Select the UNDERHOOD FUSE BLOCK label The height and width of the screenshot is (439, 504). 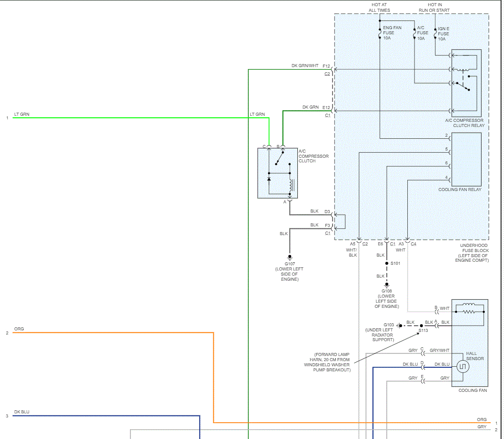[x=472, y=253]
